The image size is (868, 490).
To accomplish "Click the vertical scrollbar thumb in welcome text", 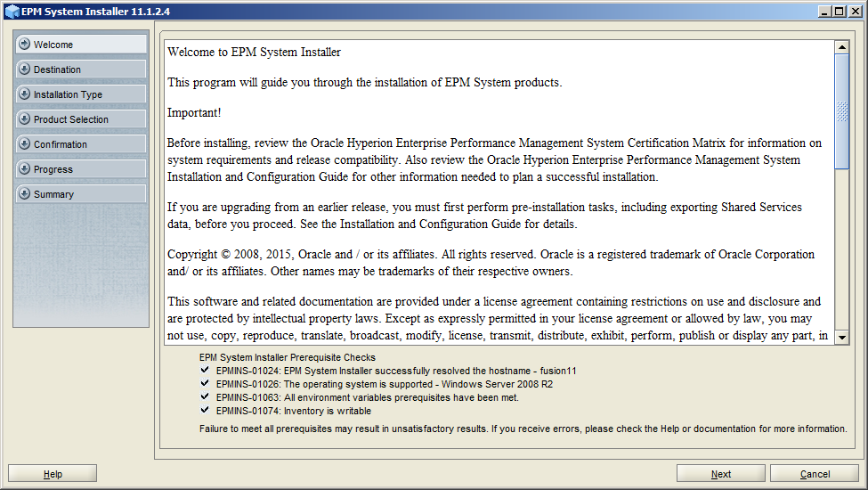I will [842, 111].
